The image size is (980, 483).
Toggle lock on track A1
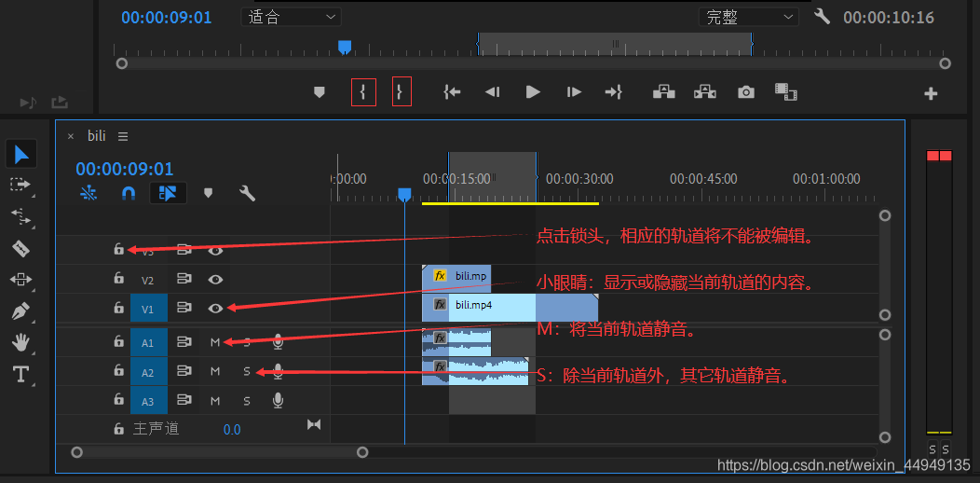point(118,341)
